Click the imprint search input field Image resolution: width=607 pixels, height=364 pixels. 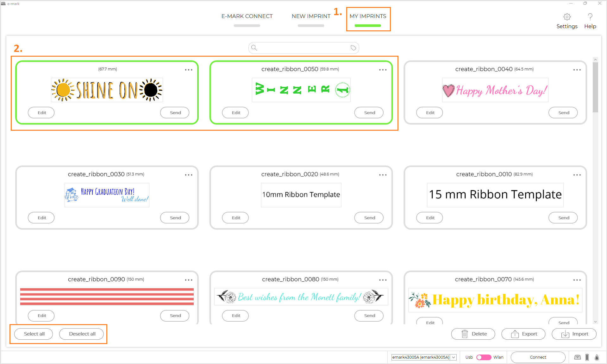click(303, 48)
